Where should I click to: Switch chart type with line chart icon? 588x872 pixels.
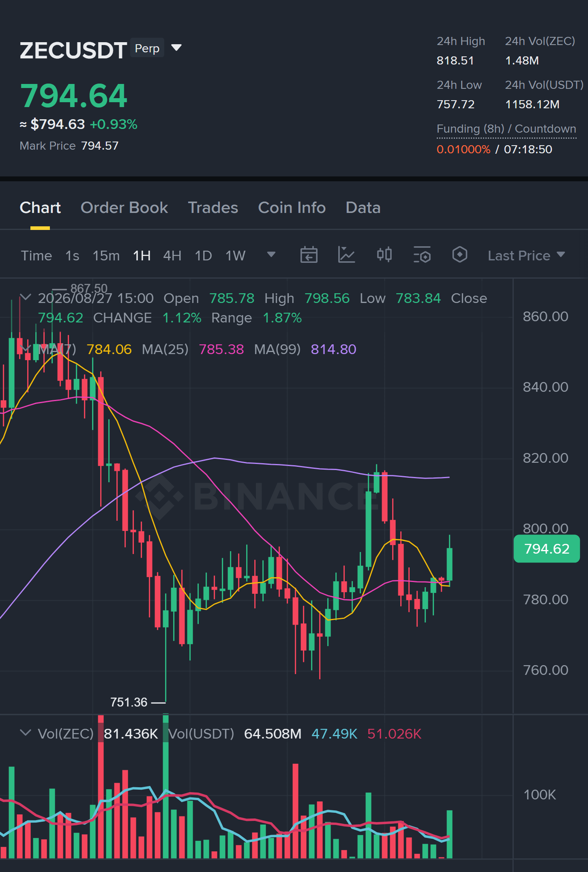[346, 255]
